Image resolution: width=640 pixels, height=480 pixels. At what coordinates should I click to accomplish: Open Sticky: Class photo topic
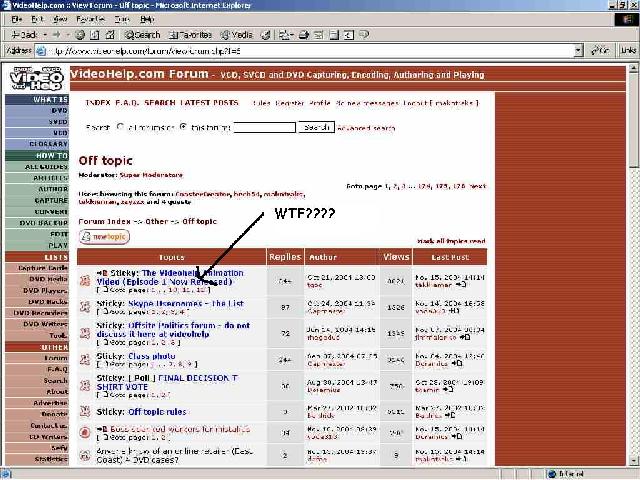[x=152, y=356]
